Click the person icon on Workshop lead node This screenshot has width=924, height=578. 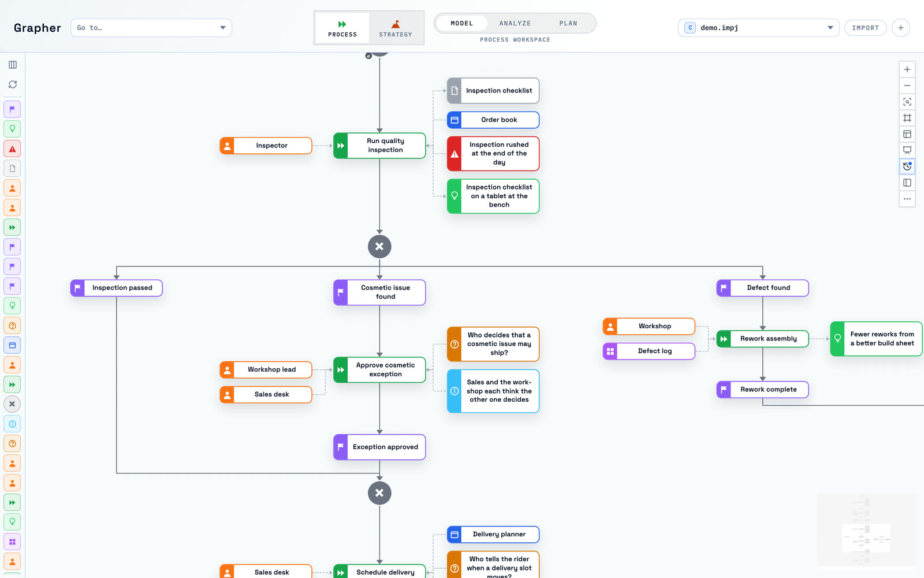coord(227,370)
